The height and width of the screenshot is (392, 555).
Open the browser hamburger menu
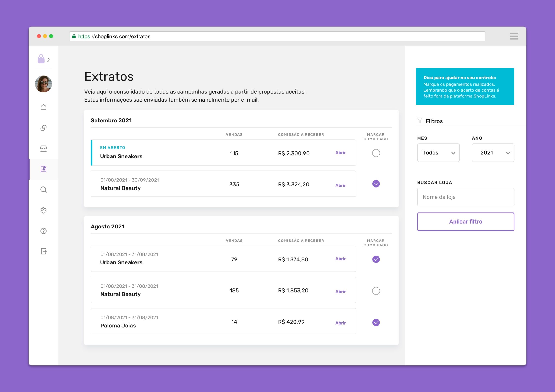[514, 36]
